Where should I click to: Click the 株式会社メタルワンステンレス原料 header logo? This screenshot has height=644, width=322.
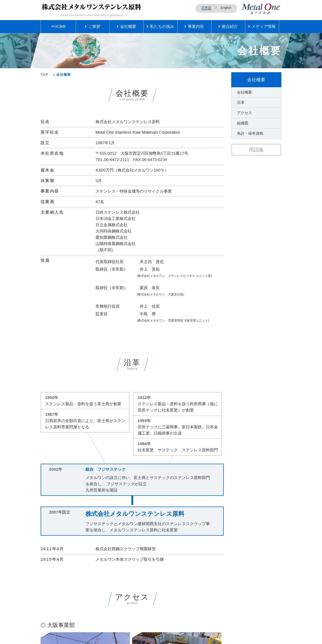pos(92,10)
